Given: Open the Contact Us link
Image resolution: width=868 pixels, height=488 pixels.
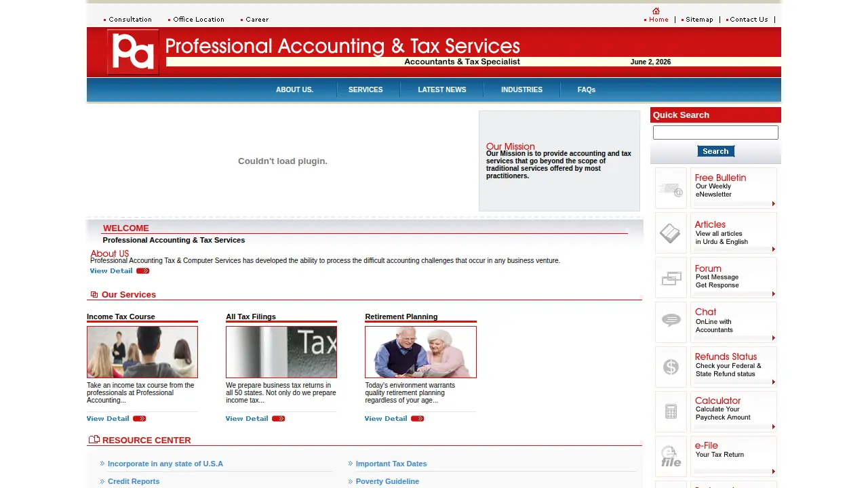Looking at the screenshot, I should (749, 20).
